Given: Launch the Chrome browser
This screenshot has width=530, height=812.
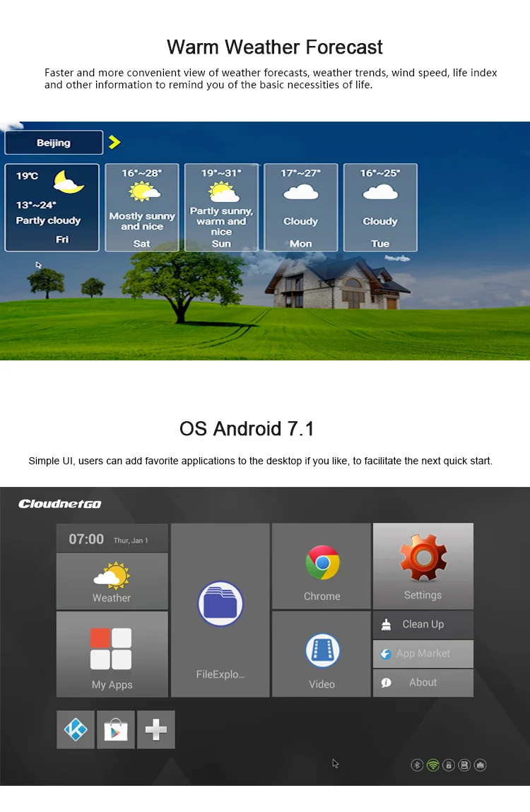Looking at the screenshot, I should [x=322, y=566].
